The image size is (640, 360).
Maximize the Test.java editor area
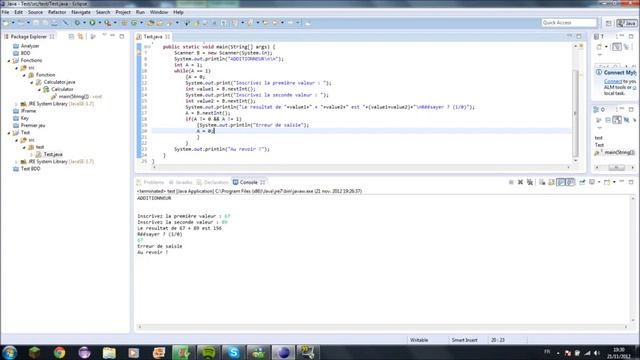[x=579, y=36]
